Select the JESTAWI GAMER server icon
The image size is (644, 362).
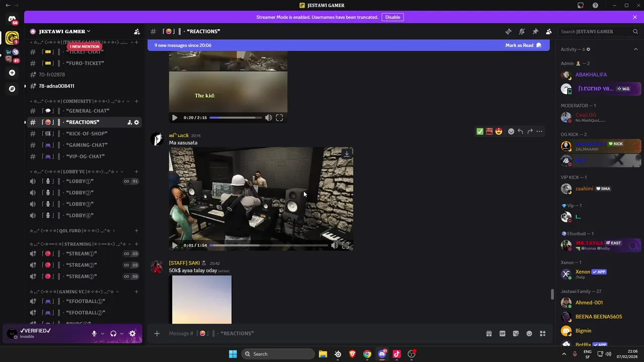point(12,38)
